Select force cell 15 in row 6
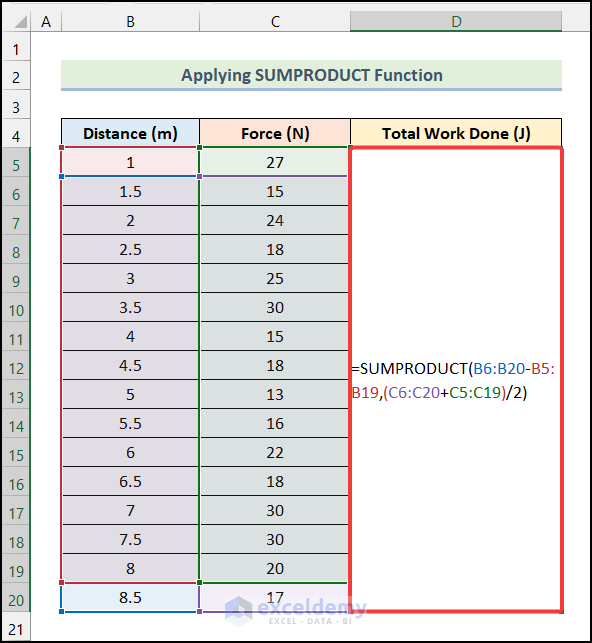The width and height of the screenshot is (592, 643). (275, 192)
